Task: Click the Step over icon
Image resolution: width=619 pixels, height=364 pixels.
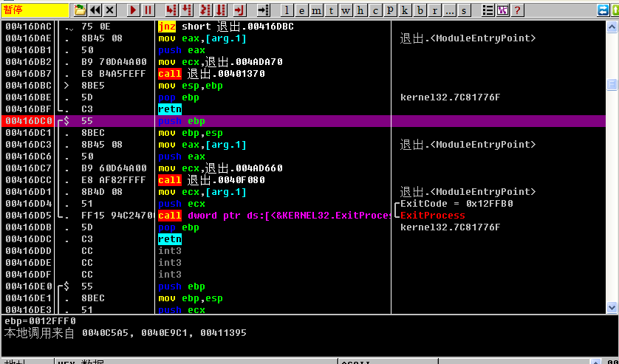Action: click(188, 10)
